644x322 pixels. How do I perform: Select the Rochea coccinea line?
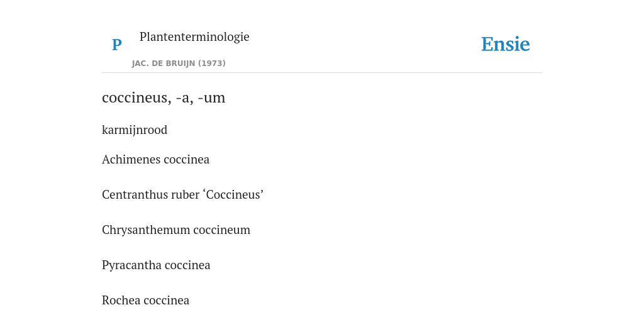(145, 300)
